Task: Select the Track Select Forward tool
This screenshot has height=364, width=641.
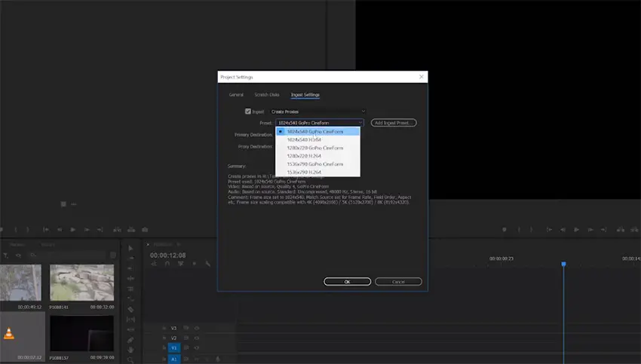Action: click(x=130, y=258)
